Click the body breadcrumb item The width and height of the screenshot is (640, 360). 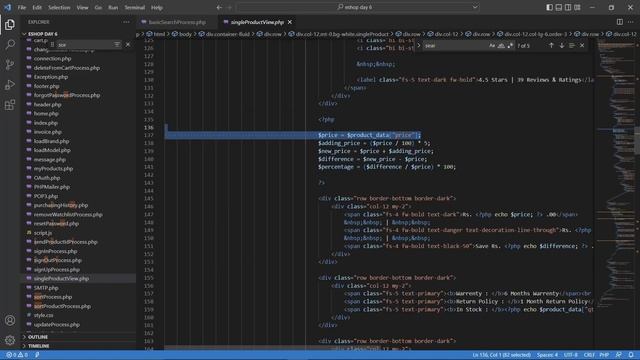pyautogui.click(x=185, y=34)
